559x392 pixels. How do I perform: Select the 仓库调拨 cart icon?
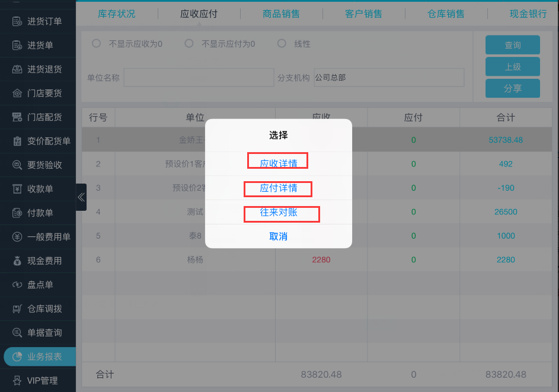(x=17, y=309)
